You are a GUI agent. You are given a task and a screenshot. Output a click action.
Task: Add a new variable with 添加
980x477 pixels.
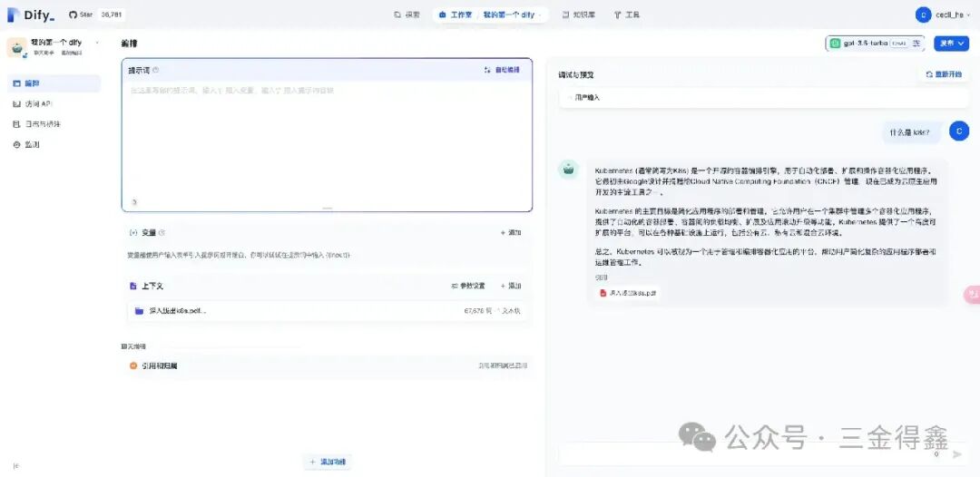511,232
